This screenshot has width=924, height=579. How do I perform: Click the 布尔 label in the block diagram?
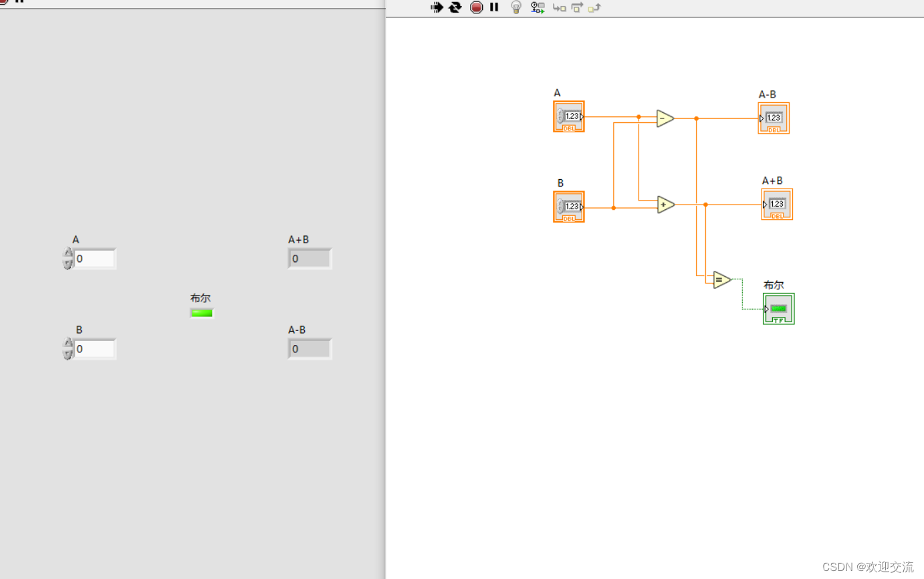tap(774, 285)
